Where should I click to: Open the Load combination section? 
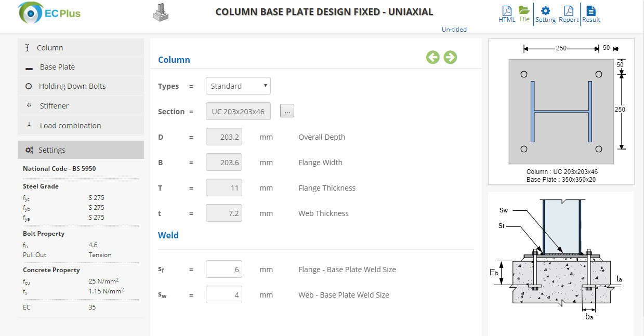pos(81,126)
